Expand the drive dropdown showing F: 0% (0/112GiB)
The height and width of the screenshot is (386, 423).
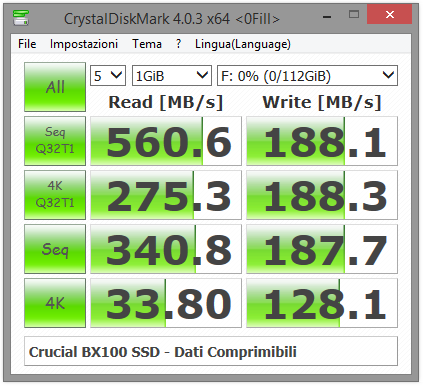click(x=307, y=76)
